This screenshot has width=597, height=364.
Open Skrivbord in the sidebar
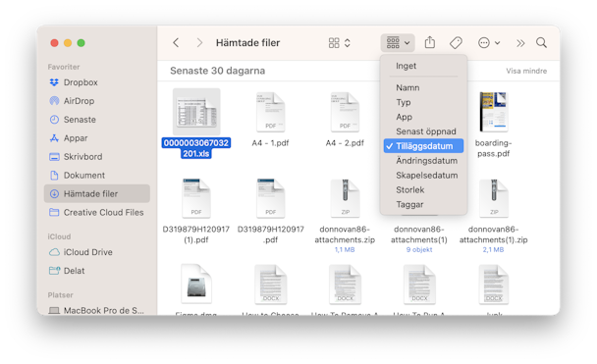coord(96,157)
